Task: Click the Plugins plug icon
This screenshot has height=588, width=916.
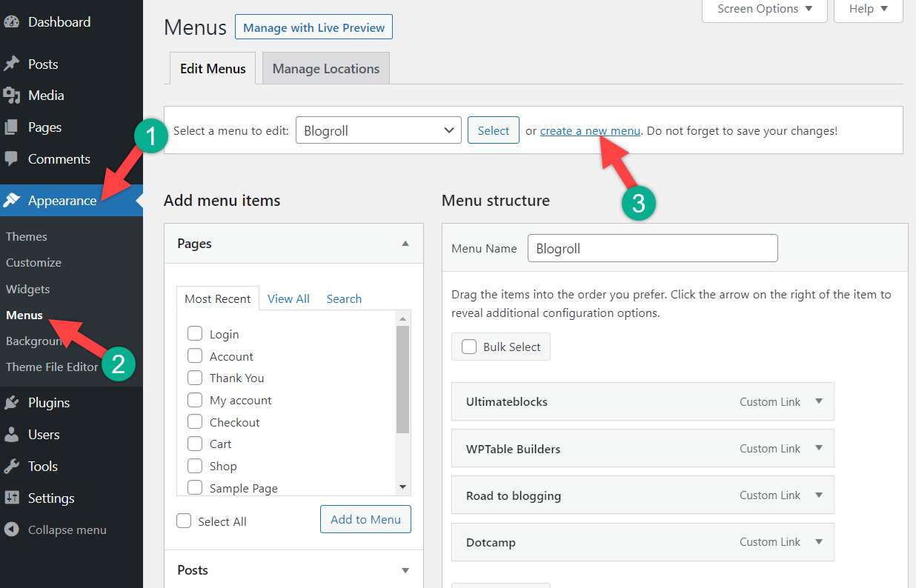Action: click(11, 403)
